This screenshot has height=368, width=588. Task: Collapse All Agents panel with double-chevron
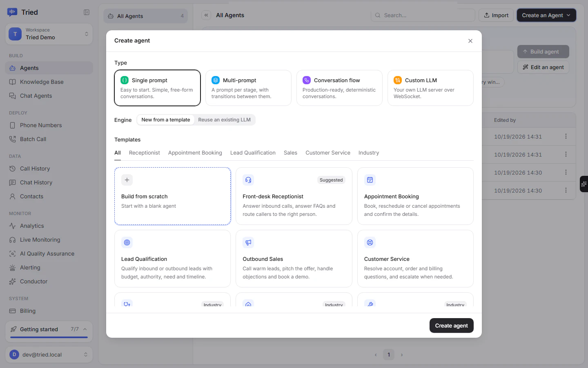206,15
